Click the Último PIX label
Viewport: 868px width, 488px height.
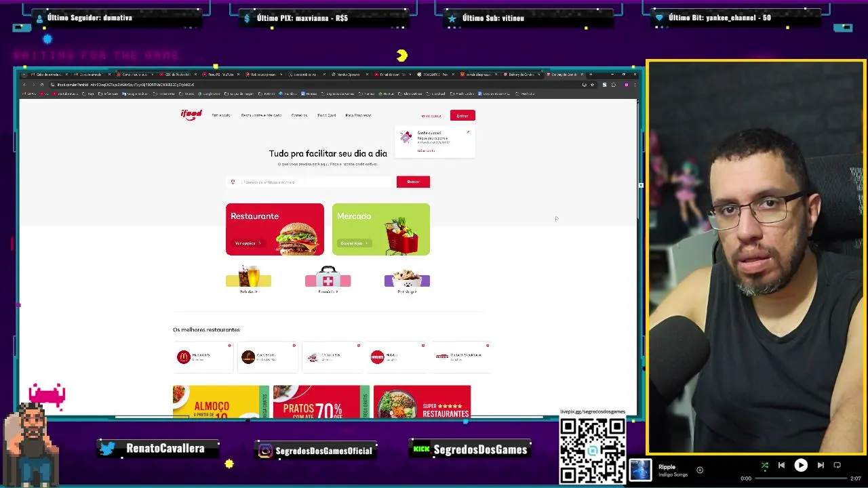tap(302, 18)
